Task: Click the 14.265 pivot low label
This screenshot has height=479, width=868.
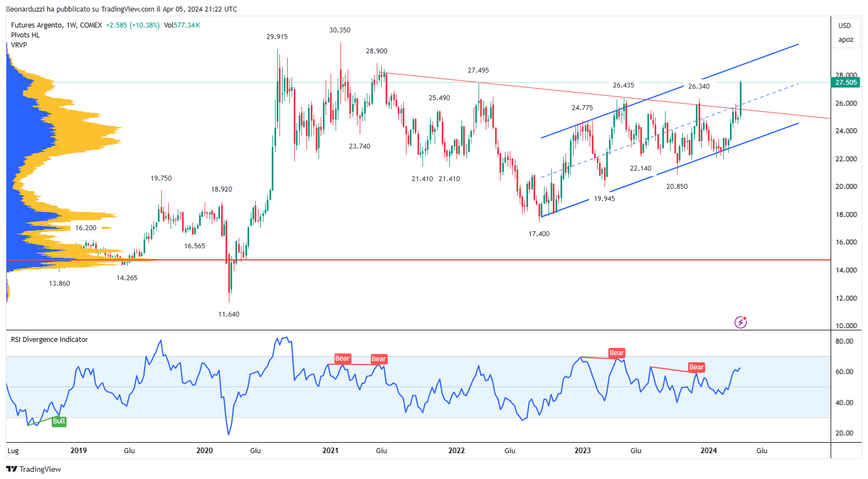Action: (127, 278)
